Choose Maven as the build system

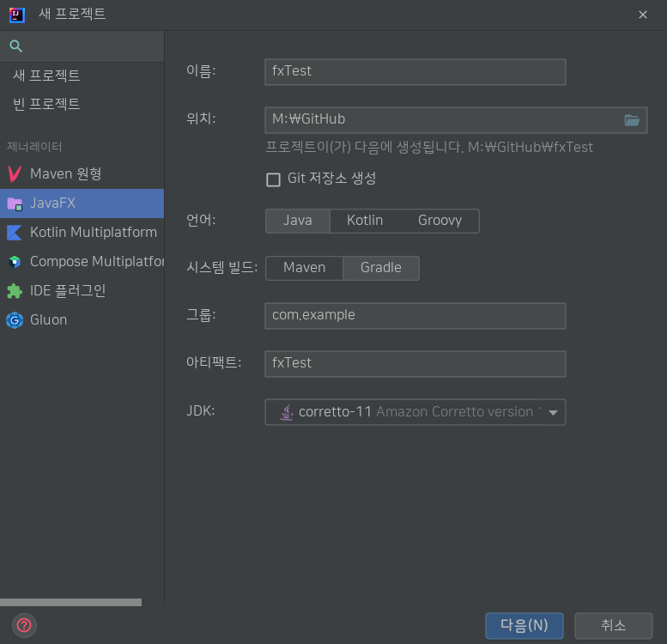[304, 268]
